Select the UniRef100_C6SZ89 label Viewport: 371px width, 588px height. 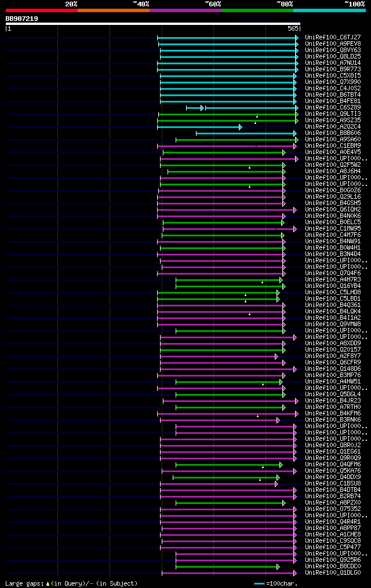pos(333,108)
